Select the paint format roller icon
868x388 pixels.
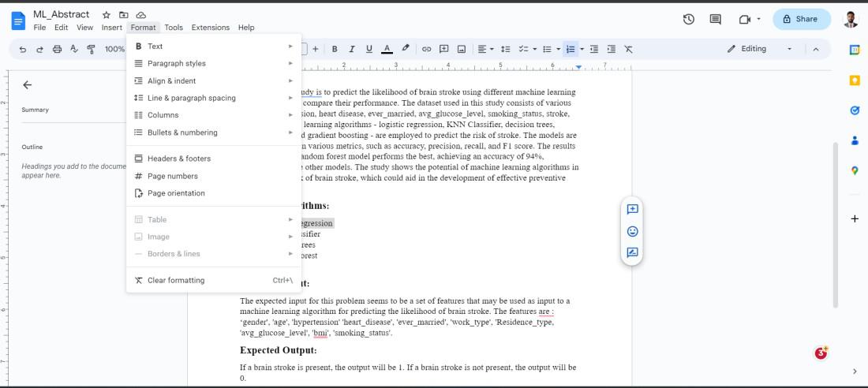(92, 49)
